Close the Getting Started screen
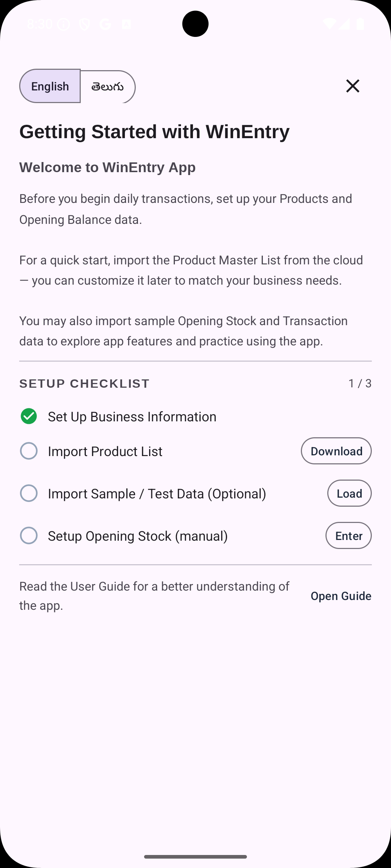Screen dimensions: 391x868 (x=353, y=86)
